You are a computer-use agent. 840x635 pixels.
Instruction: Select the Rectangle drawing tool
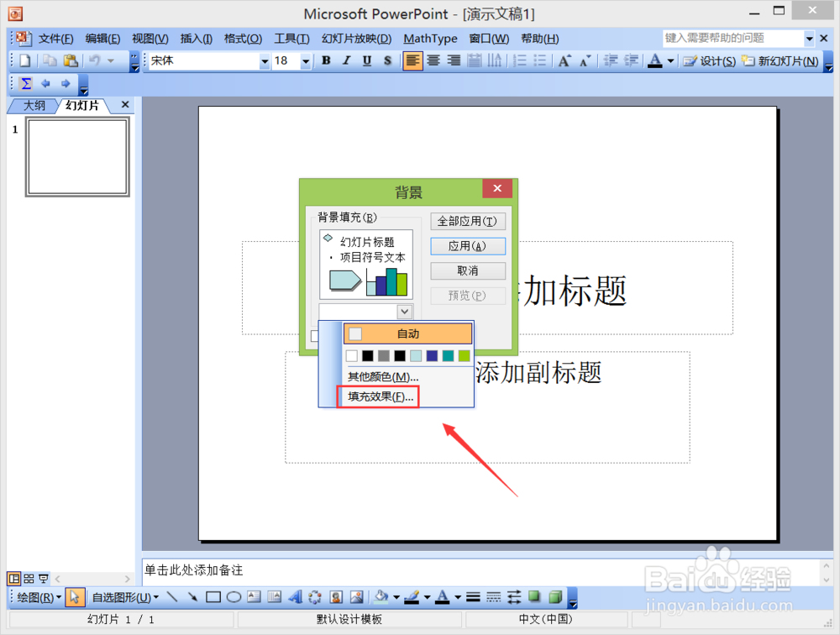[213, 597]
